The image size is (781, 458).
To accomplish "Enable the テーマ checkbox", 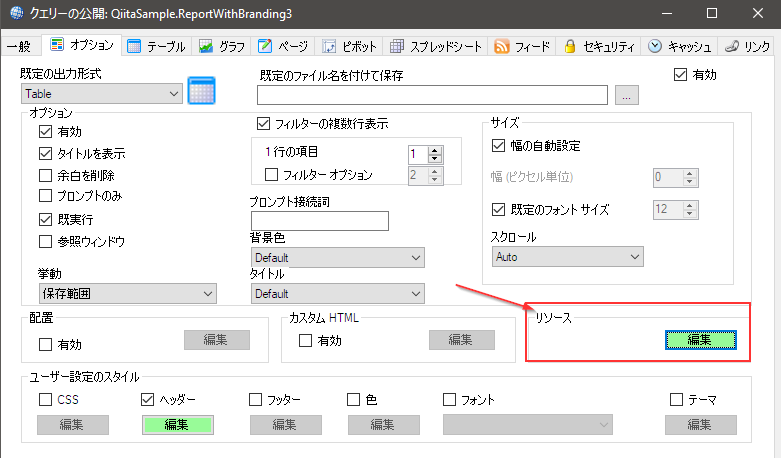I will point(676,399).
